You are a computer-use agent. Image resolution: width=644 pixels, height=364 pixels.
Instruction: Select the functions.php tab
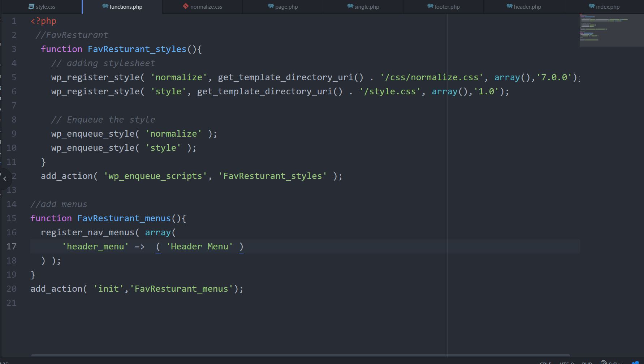pos(122,7)
